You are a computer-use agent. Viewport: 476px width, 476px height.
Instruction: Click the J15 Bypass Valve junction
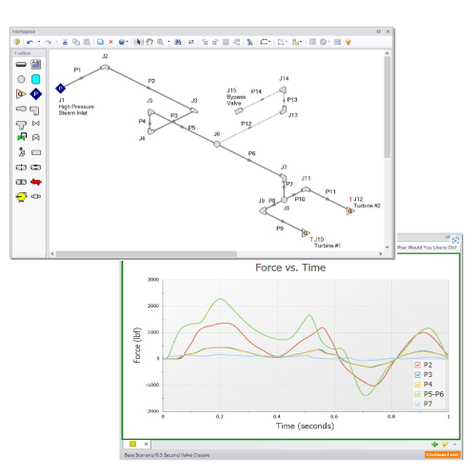tap(239, 110)
